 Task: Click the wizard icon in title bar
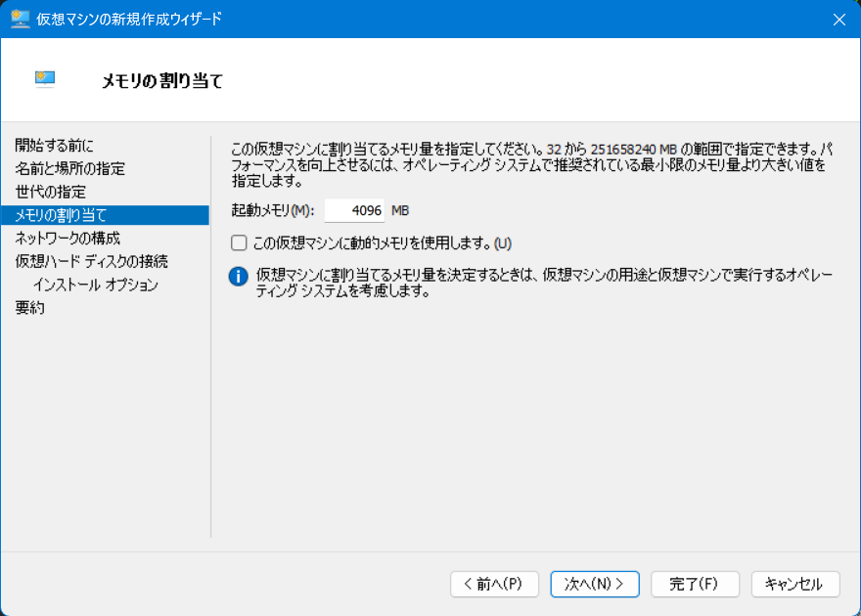20,19
